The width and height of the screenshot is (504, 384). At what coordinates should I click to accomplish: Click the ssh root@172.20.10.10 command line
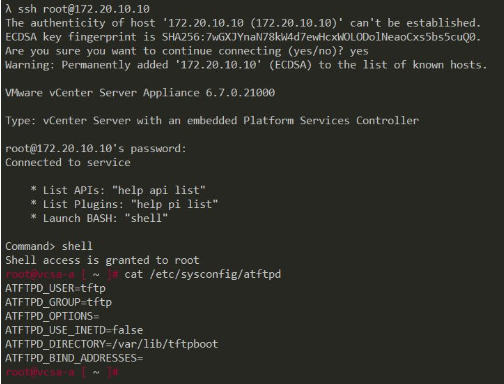pos(77,9)
